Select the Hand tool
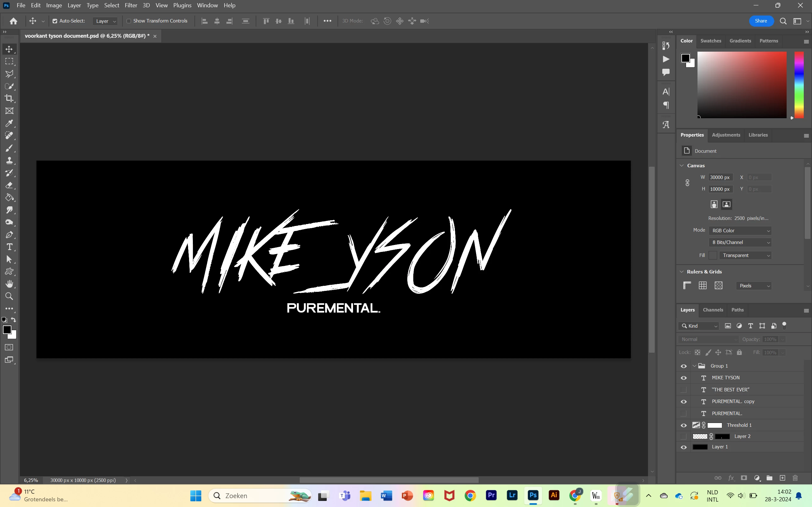812x507 pixels. coord(10,284)
